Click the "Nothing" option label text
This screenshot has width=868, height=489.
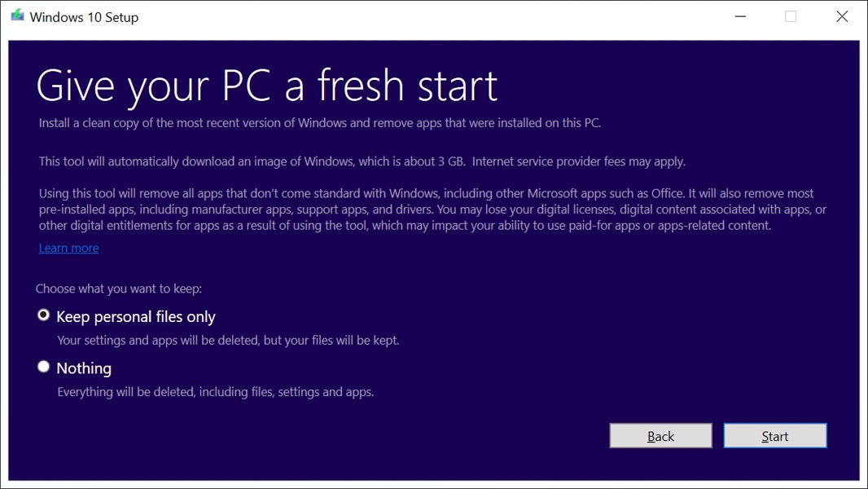tap(84, 368)
